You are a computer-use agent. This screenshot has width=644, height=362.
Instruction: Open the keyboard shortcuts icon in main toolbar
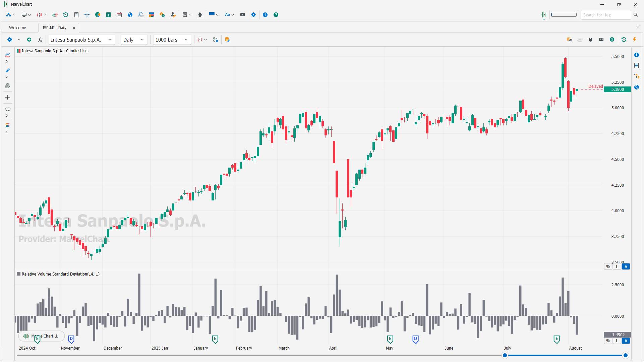[243, 15]
